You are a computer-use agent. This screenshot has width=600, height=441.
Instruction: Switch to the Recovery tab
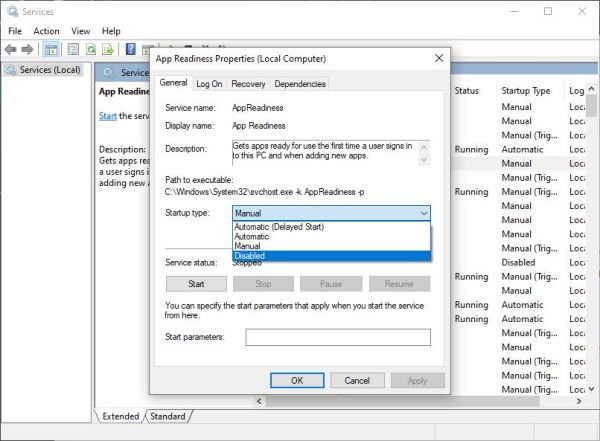tap(248, 84)
